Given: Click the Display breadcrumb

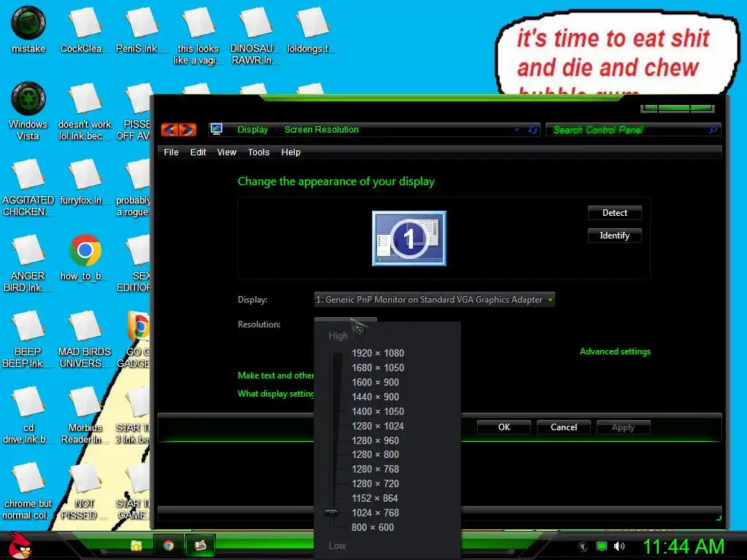Looking at the screenshot, I should (252, 130).
